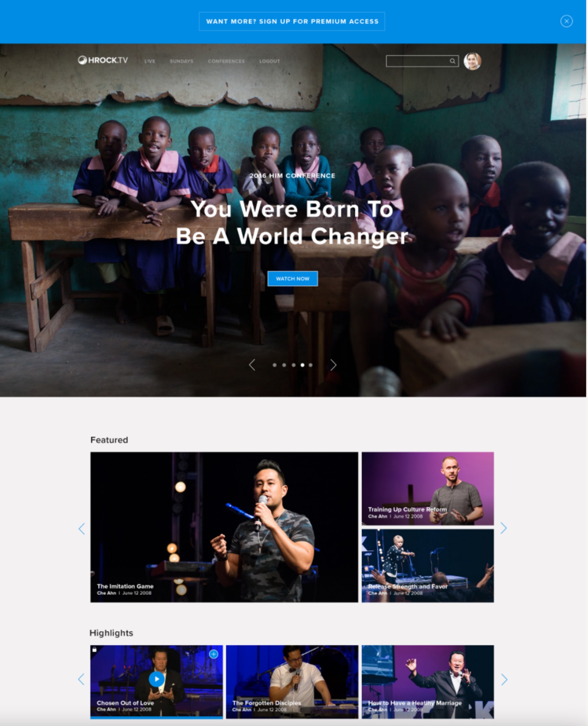This screenshot has height=726, width=588.
Task: Add Chosen Out of Love with plus icon
Action: pyautogui.click(x=214, y=654)
